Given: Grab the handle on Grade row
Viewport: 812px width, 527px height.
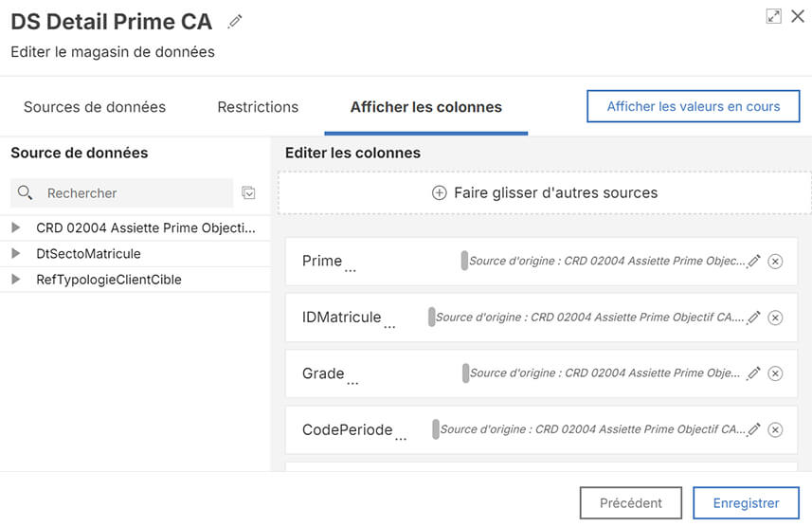Looking at the screenshot, I should [x=465, y=373].
